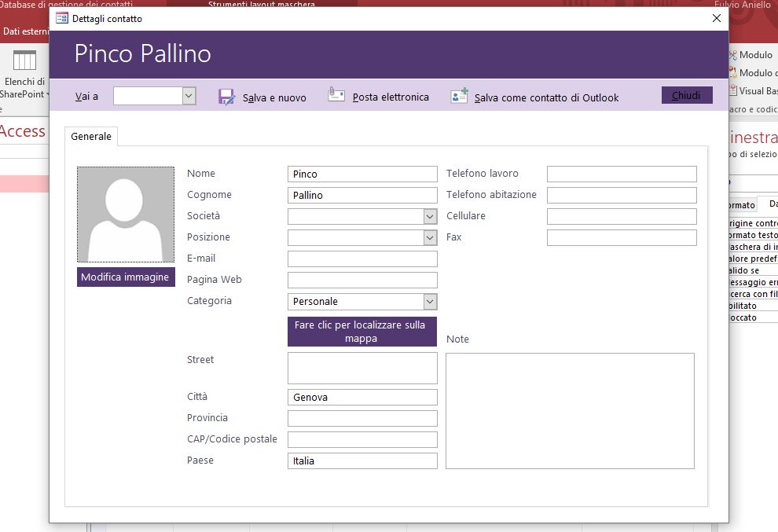Click the contact photo placeholder
This screenshot has width=778, height=532.
click(126, 215)
